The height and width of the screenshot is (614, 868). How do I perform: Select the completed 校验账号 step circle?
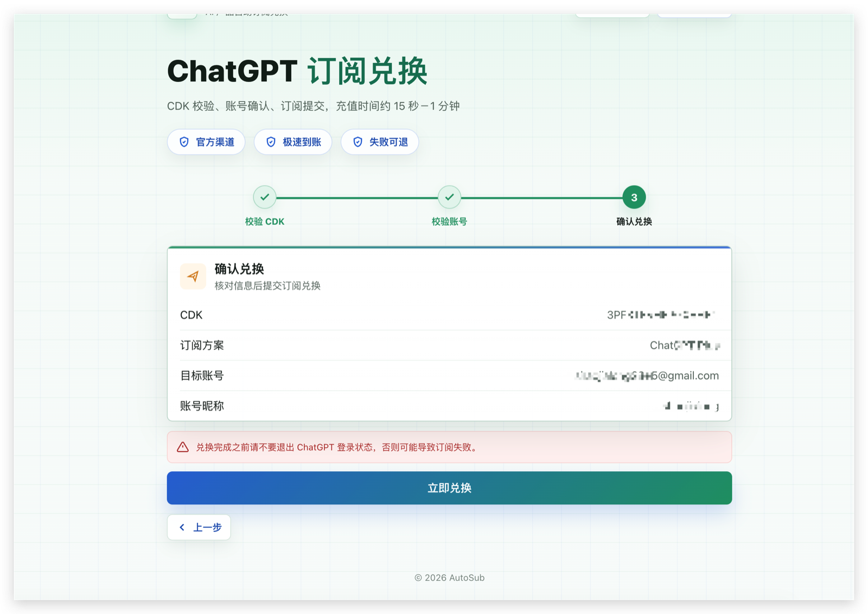point(449,197)
